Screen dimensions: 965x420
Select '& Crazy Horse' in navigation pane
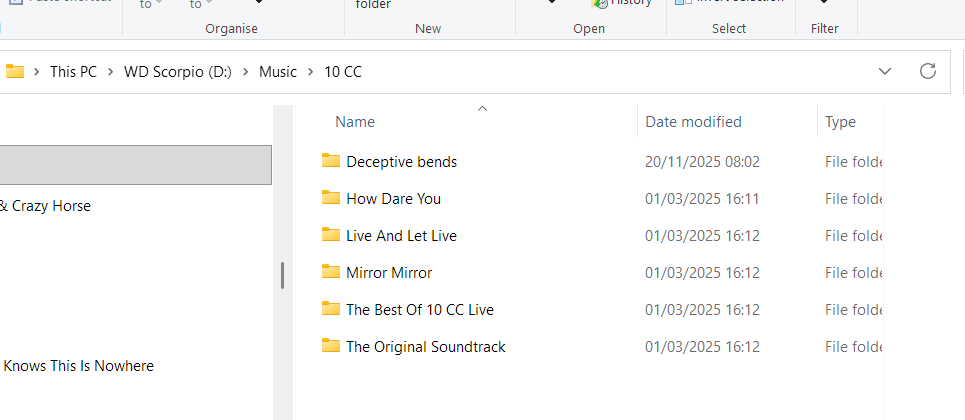click(45, 206)
